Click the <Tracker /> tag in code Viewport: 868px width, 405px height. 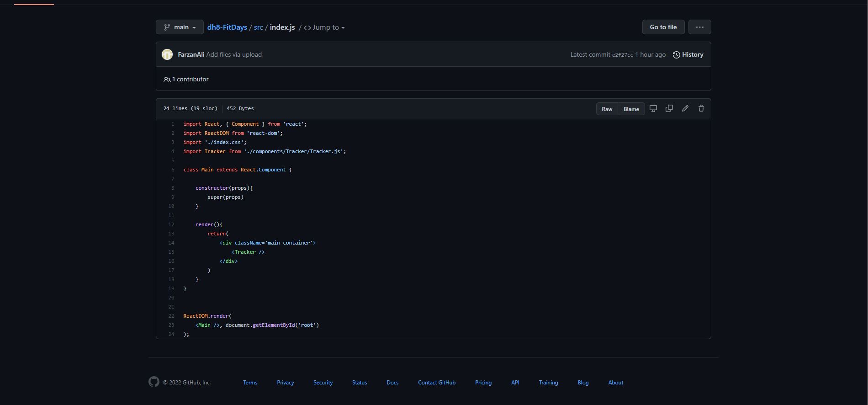coord(248,252)
